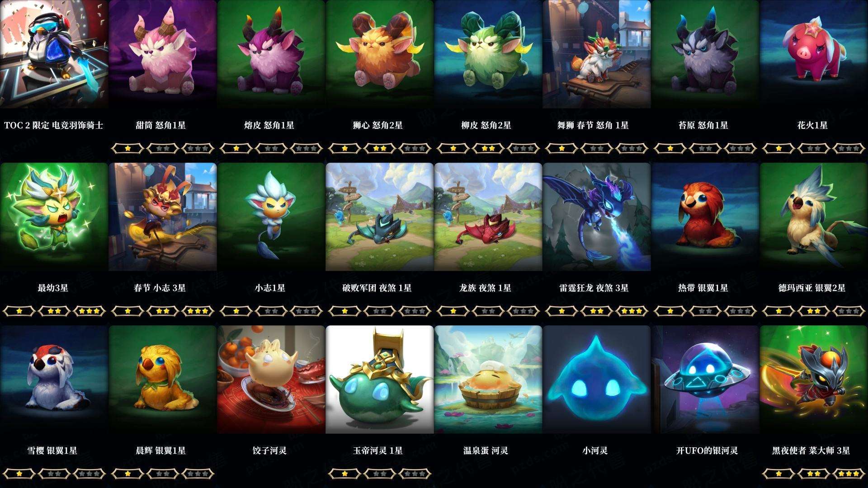Click the 甜筒 怒角 pink creature portrait
Viewport: 868px width, 488px height.
pyautogui.click(x=163, y=54)
